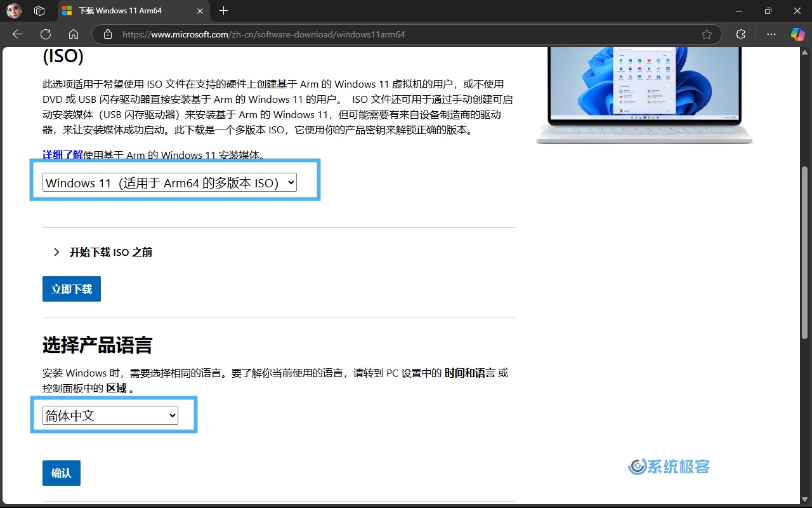Click the address bar URL
Screen dimensions: 812x508
(263, 34)
